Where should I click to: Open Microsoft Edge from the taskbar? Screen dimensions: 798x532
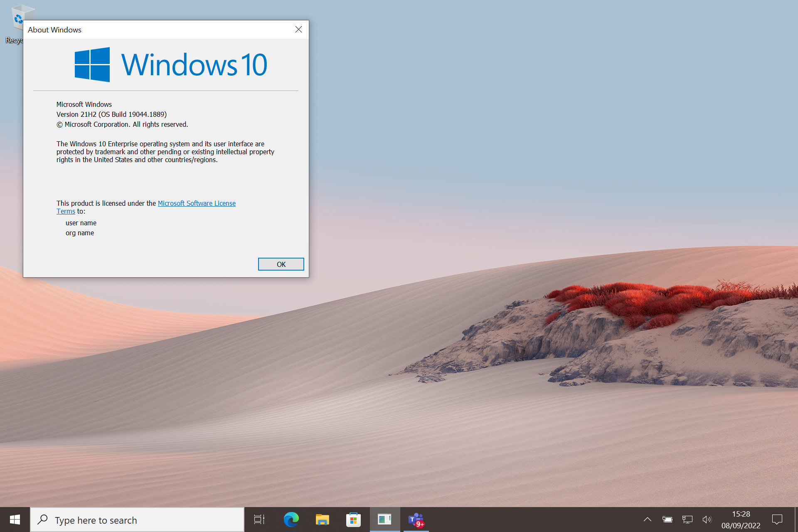click(291, 520)
